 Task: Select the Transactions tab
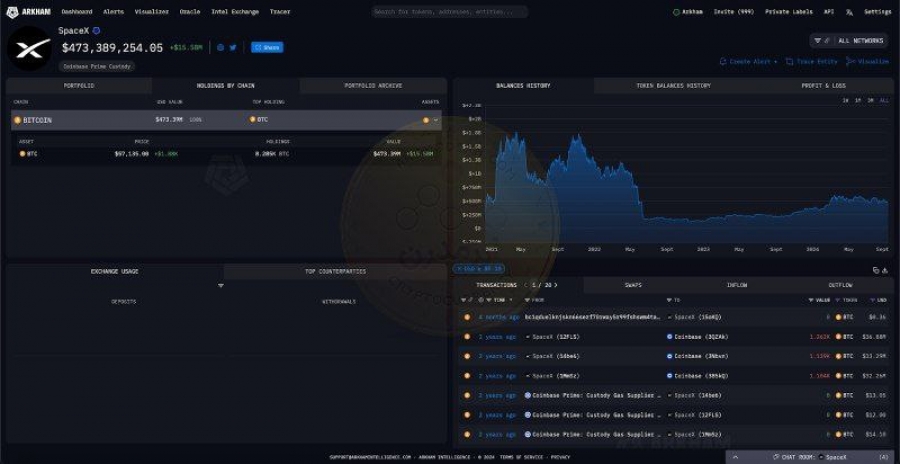tap(496, 285)
